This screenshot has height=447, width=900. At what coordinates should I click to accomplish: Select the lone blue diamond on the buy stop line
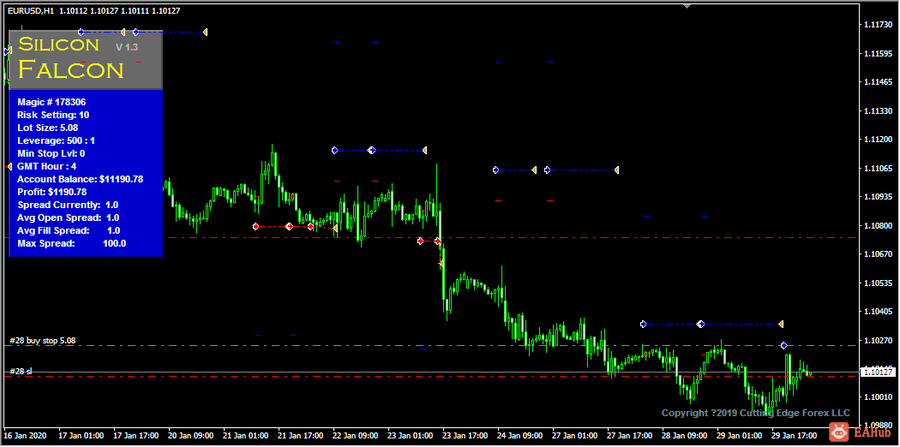783,345
